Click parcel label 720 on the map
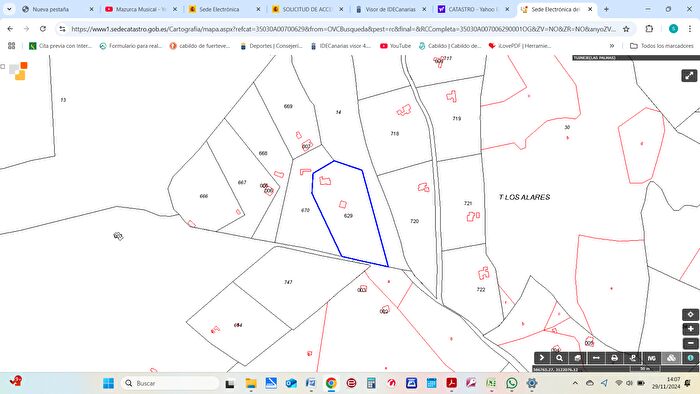Image resolution: width=700 pixels, height=394 pixels. pyautogui.click(x=414, y=221)
